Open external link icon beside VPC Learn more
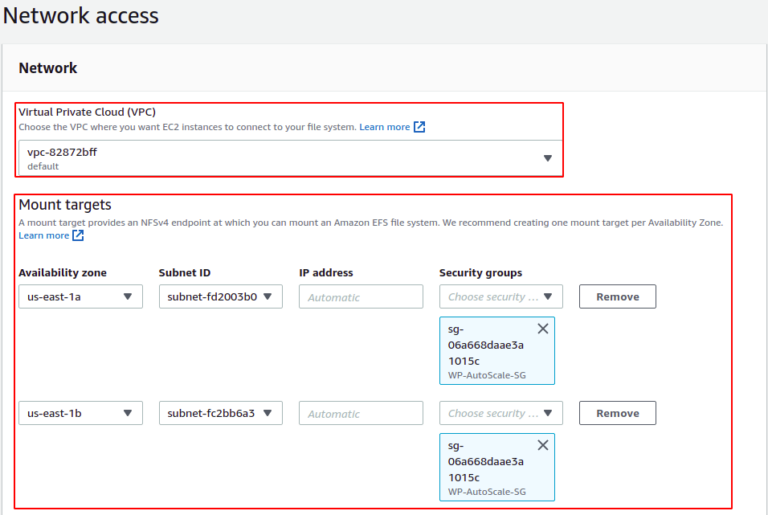768x515 pixels. click(x=419, y=127)
